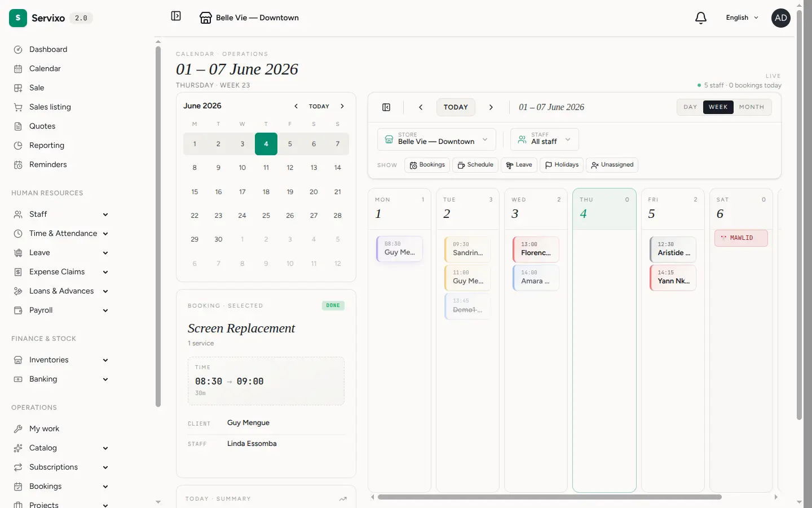Open notifications bell icon
812x508 pixels.
click(701, 18)
